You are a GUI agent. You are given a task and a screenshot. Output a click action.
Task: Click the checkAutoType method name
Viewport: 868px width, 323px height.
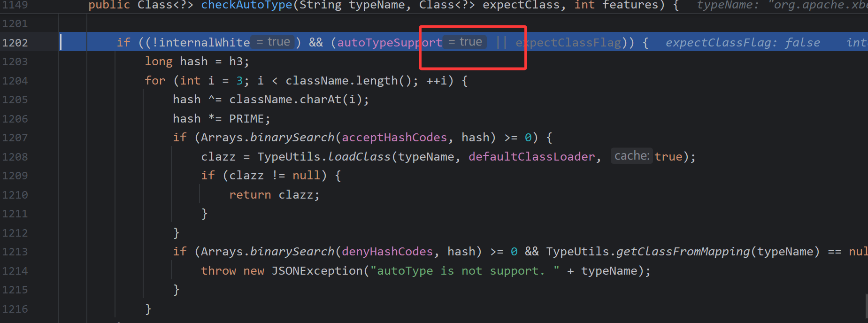coord(246,5)
